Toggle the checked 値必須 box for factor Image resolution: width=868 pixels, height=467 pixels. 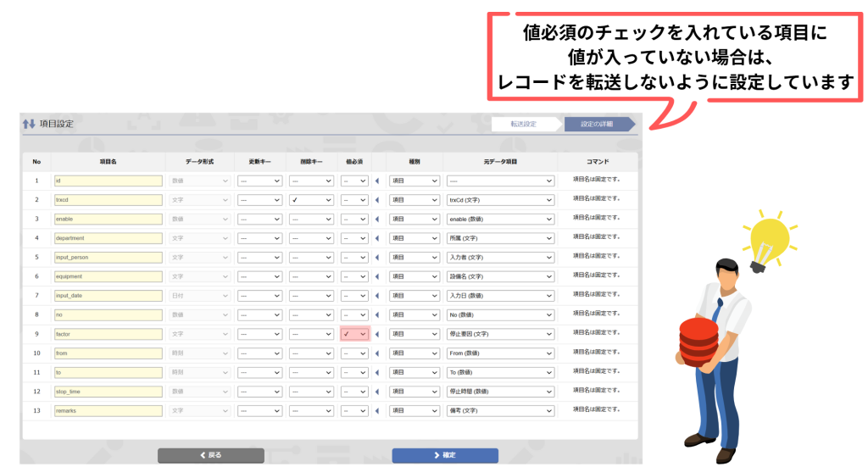click(355, 334)
